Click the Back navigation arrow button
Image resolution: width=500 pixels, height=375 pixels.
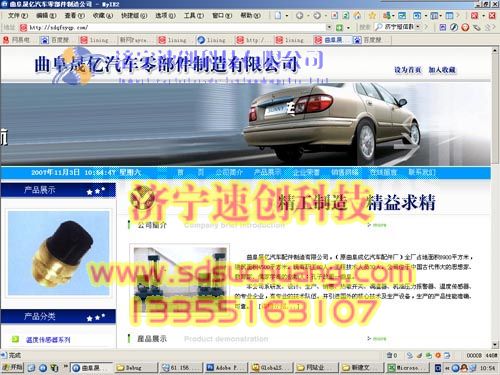click(300, 16)
